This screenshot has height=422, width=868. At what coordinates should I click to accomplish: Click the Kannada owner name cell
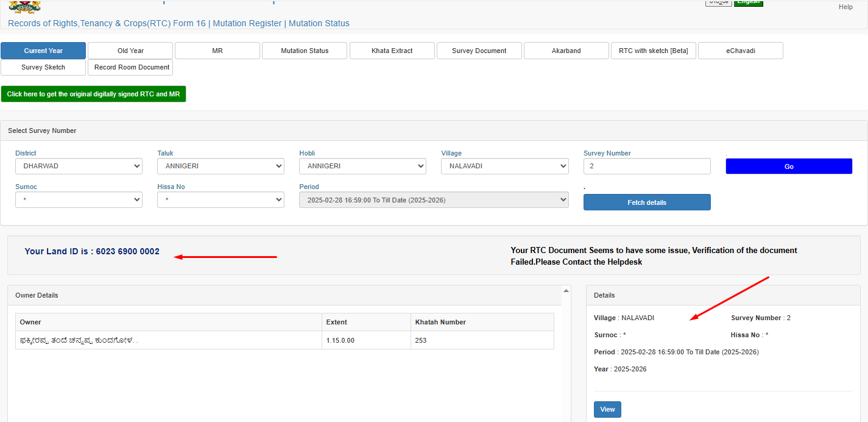pos(169,340)
